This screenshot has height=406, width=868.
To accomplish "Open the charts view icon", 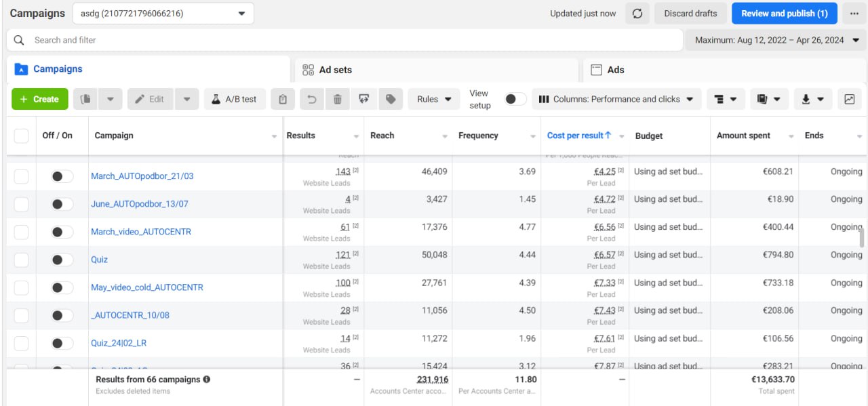I will pyautogui.click(x=850, y=99).
